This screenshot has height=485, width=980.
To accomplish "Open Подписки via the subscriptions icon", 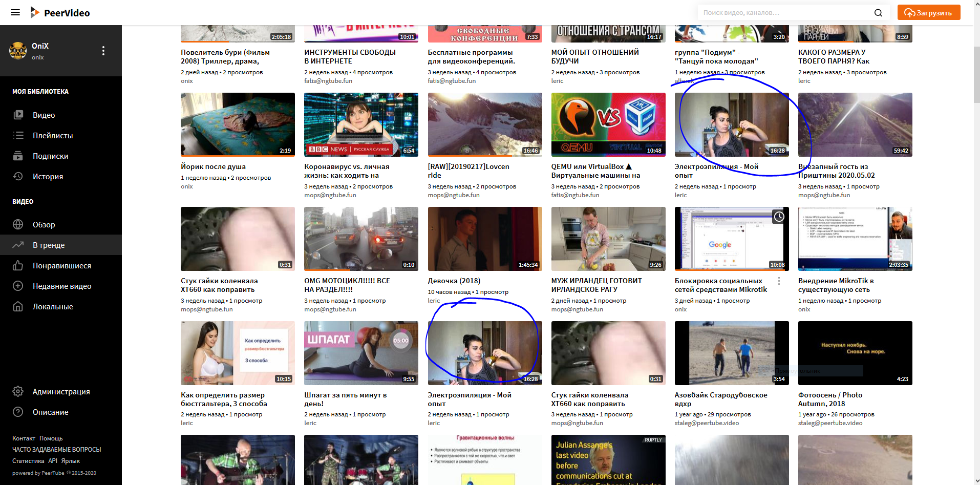I will point(18,156).
